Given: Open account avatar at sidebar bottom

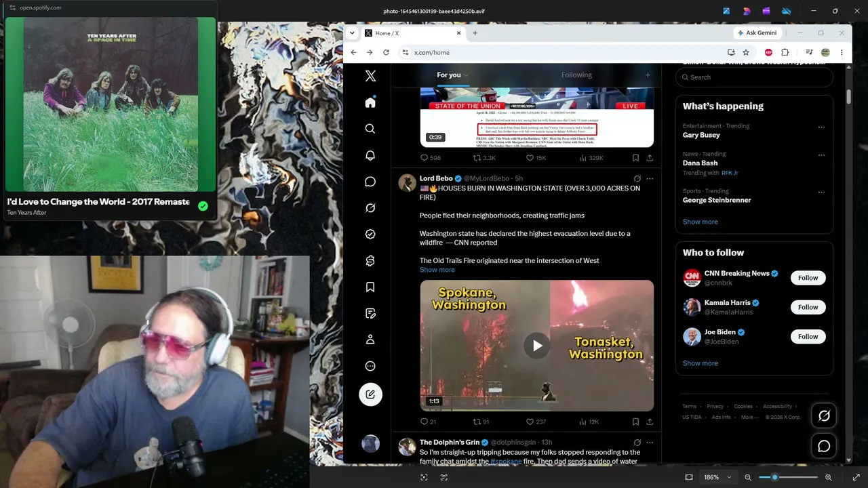Looking at the screenshot, I should click(370, 443).
